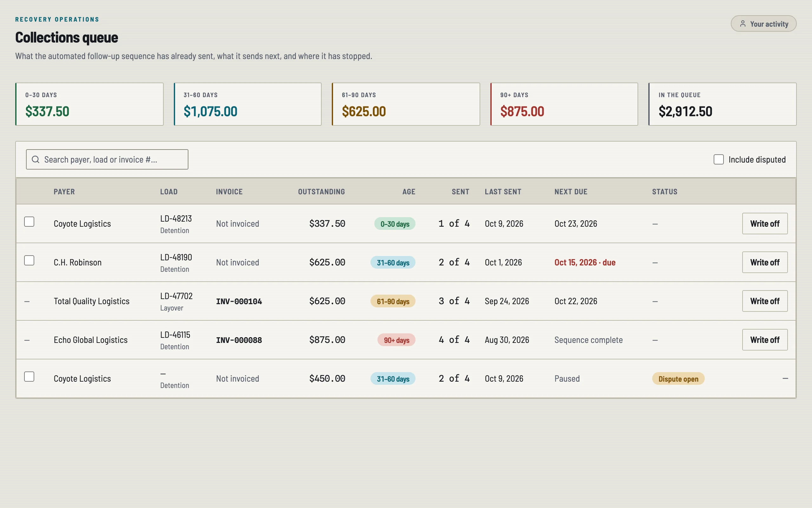Click the Dispute open status badge

tap(678, 379)
